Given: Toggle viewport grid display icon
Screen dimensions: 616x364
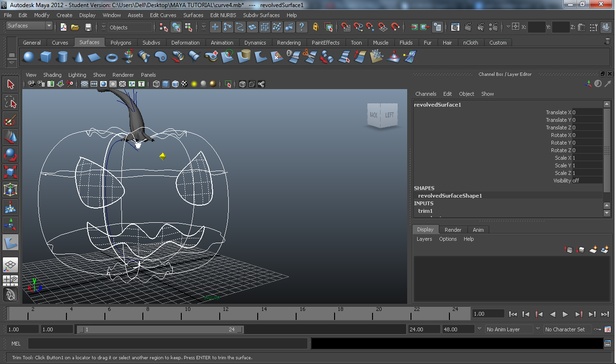Looking at the screenshot, I should click(84, 84).
